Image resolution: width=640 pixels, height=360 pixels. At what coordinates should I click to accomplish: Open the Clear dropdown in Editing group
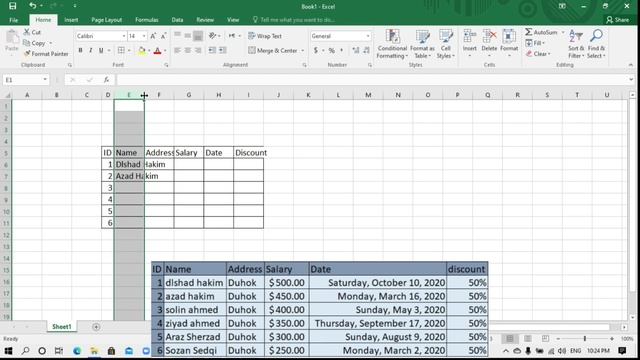pyautogui.click(x=538, y=53)
